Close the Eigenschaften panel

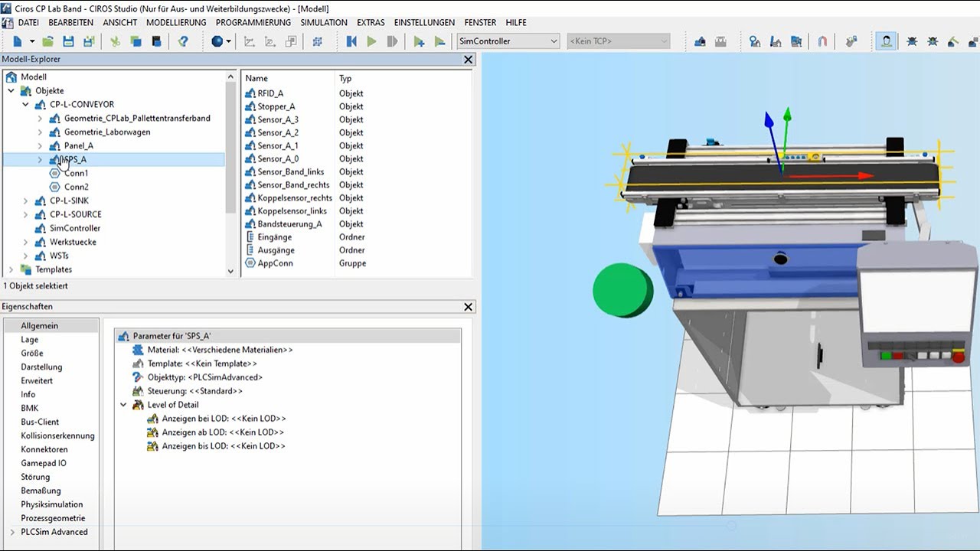pyautogui.click(x=469, y=306)
